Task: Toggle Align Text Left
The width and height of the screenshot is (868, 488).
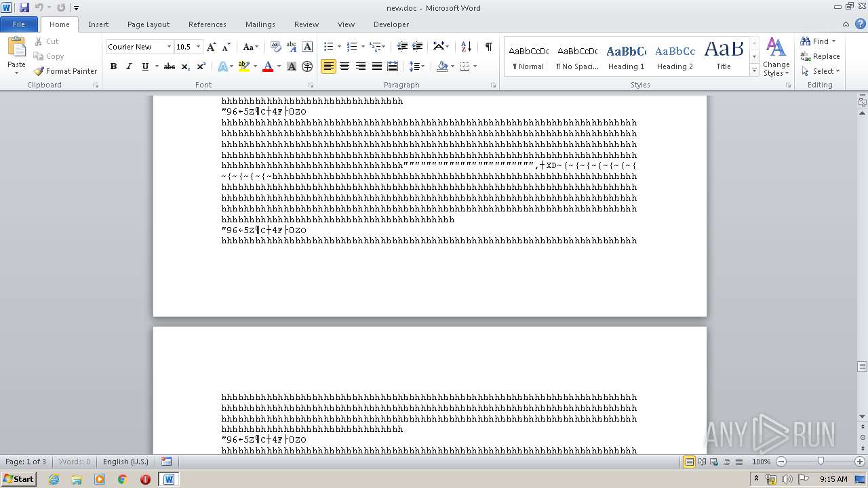Action: point(328,66)
